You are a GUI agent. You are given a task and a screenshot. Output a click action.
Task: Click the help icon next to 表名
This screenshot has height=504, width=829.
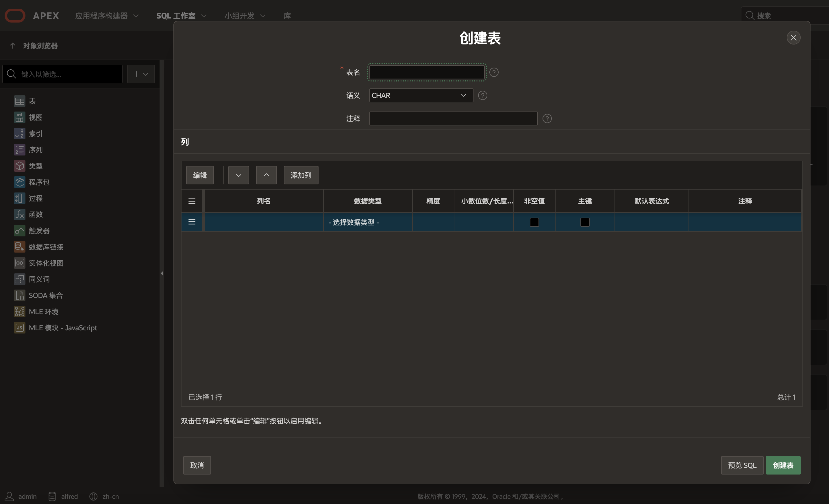pos(494,72)
